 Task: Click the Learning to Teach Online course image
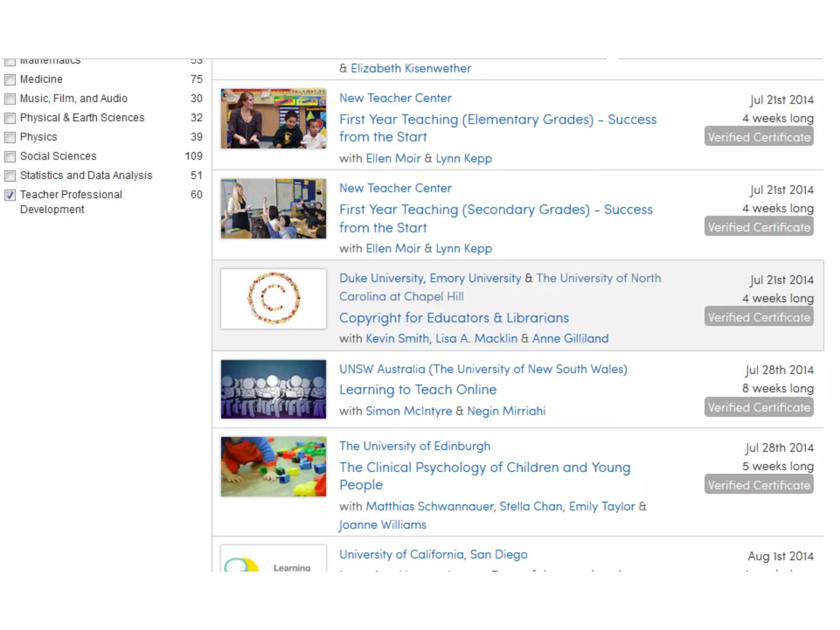pyautogui.click(x=273, y=389)
